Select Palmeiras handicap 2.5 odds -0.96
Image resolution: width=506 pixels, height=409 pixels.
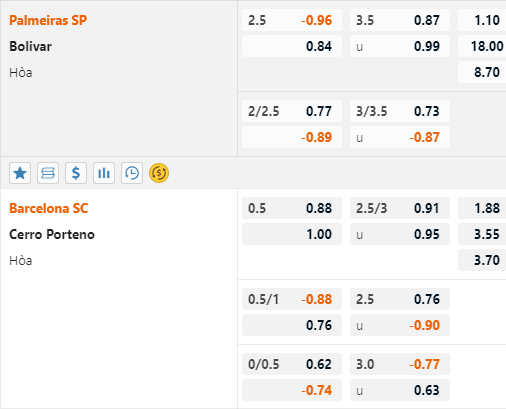(x=292, y=20)
